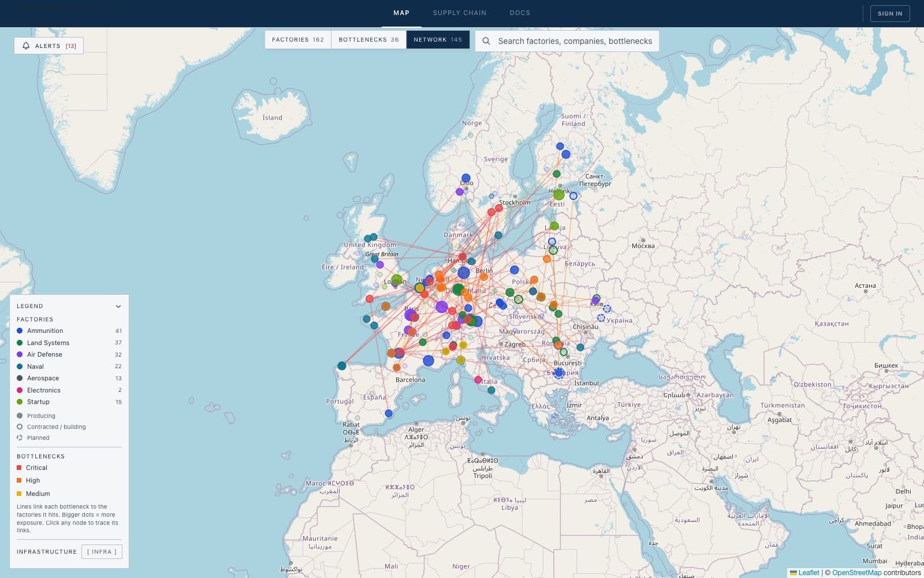The image size is (924, 578).
Task: Open the OpenStreetMap contributors link
Action: pyautogui.click(x=856, y=573)
